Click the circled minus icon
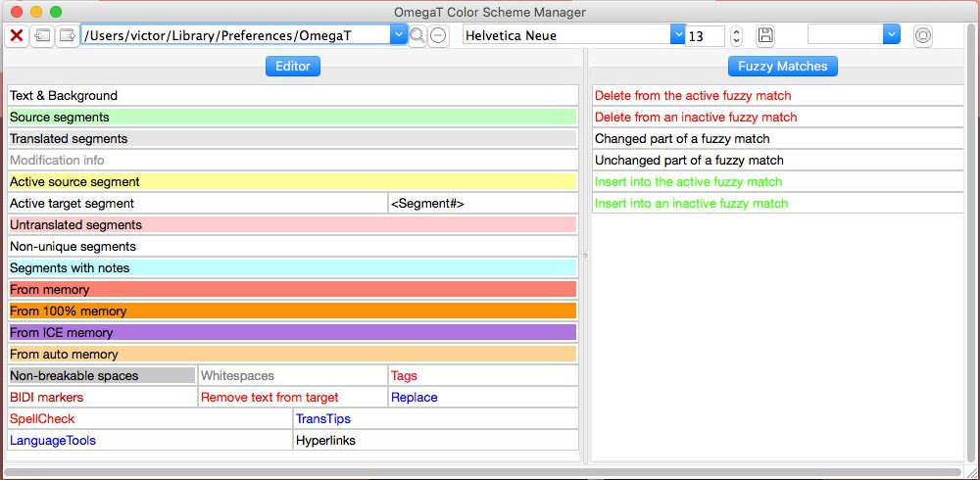This screenshot has width=980, height=480. (x=439, y=36)
